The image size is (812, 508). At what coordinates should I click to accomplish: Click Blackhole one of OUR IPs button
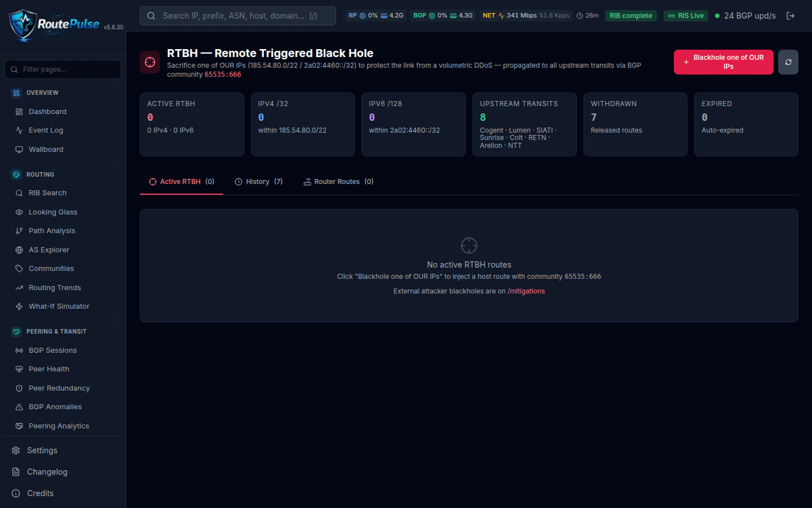723,62
